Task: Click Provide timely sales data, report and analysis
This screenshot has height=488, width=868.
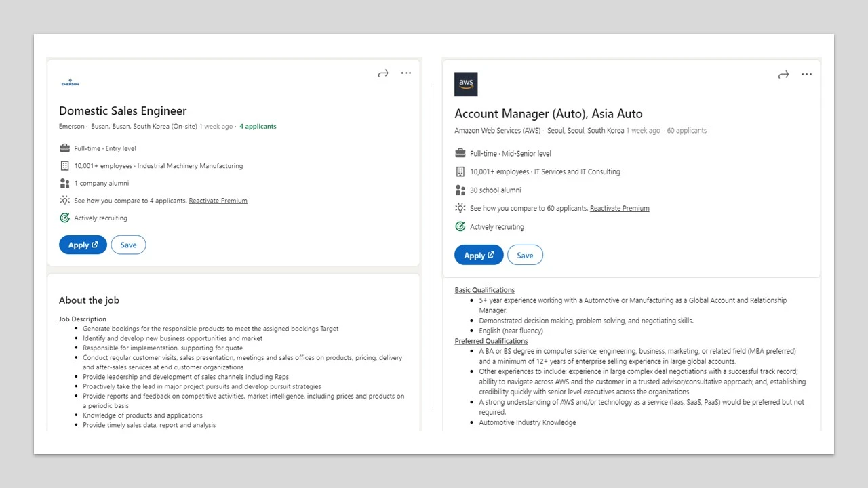Action: [x=149, y=425]
